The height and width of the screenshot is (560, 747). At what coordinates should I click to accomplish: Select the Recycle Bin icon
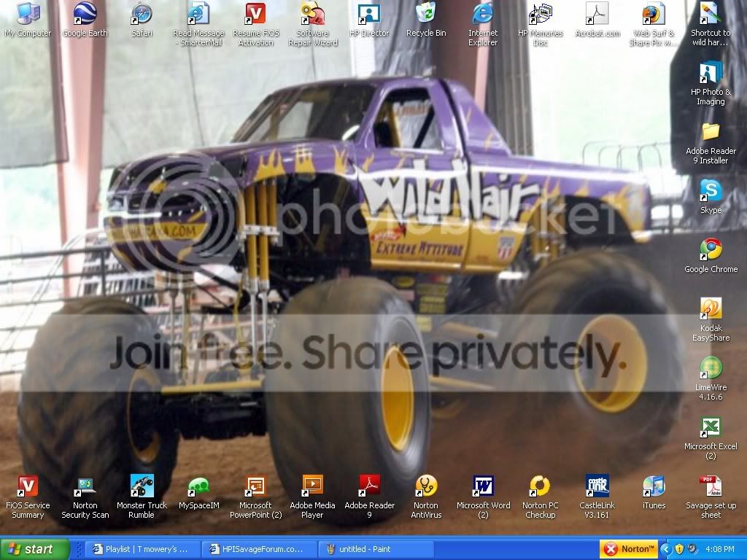[x=426, y=20]
